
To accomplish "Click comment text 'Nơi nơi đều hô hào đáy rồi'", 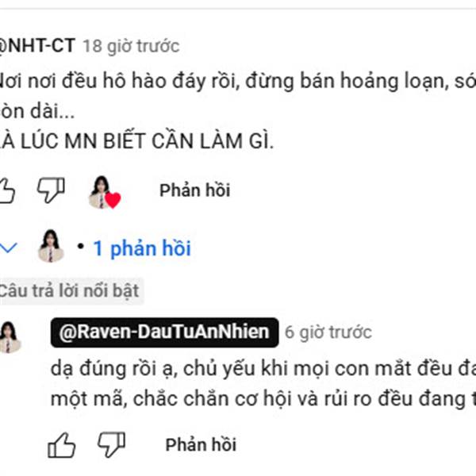I will (x=117, y=81).
